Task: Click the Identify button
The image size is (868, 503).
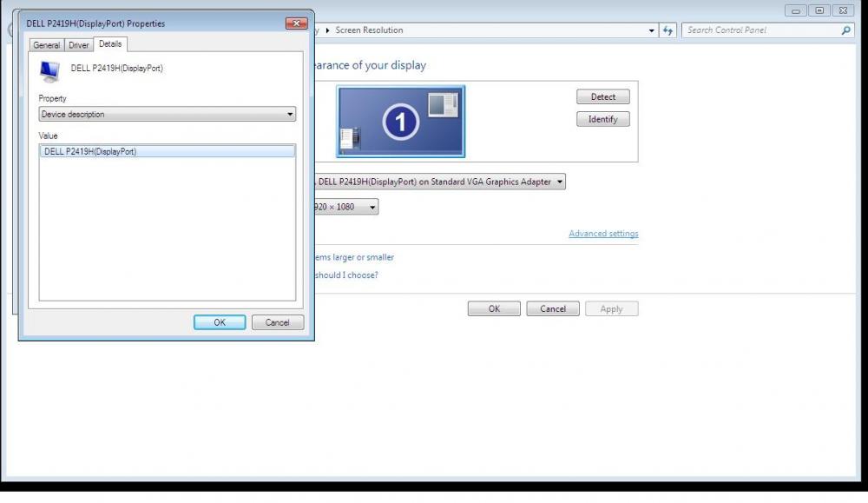Action: [x=602, y=119]
